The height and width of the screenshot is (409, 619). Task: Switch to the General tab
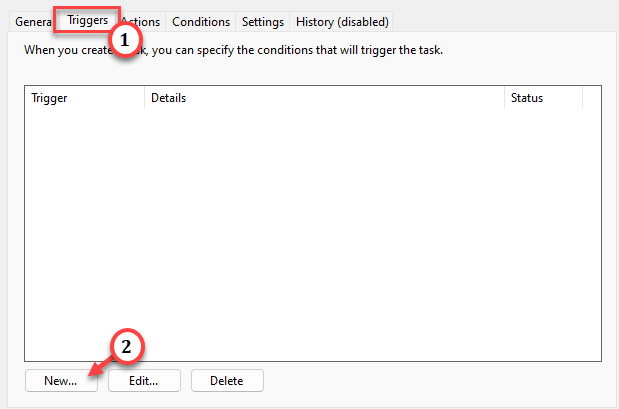coord(32,22)
